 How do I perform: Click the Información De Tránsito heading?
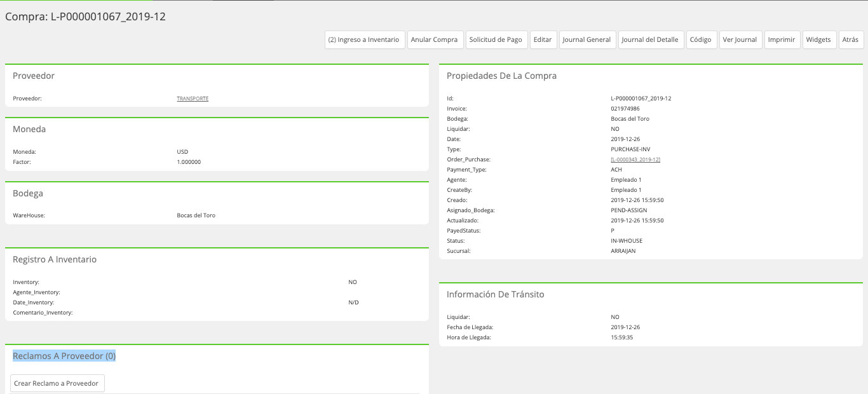point(496,294)
